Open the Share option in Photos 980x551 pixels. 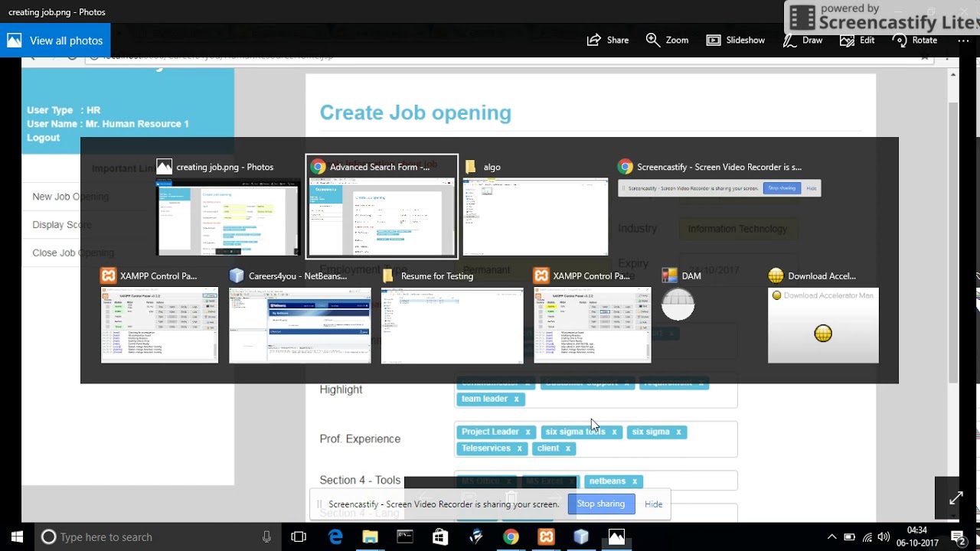pos(608,40)
